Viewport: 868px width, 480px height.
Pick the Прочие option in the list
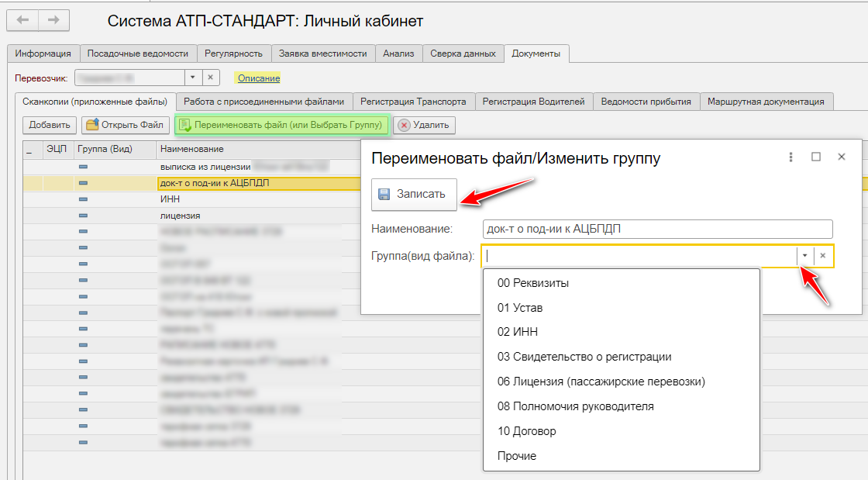coord(517,455)
